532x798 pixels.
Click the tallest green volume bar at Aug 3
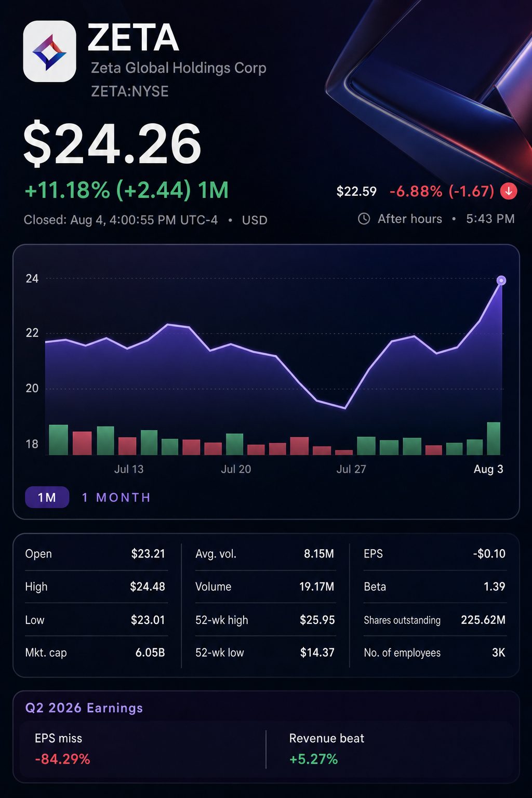point(494,439)
